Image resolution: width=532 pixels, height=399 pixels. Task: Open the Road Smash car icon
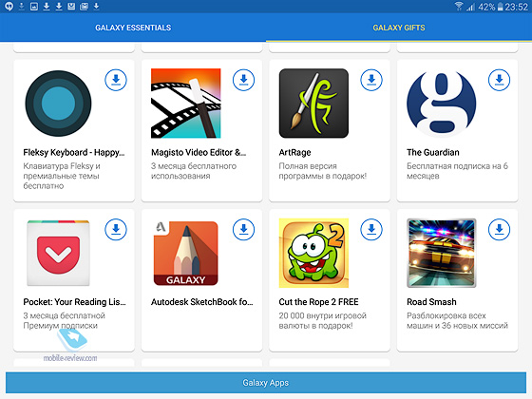click(x=442, y=253)
